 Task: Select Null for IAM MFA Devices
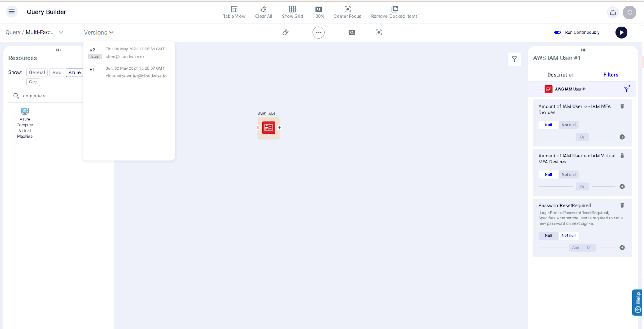pyautogui.click(x=548, y=125)
